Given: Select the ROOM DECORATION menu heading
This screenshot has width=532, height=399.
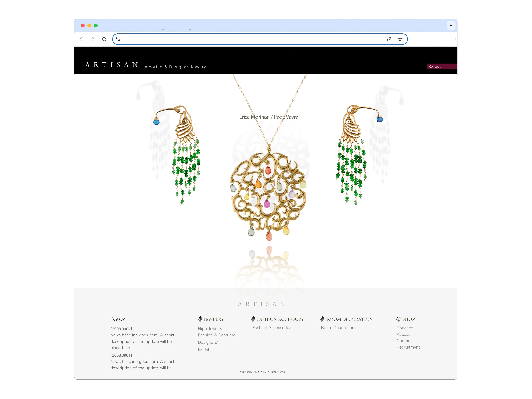Looking at the screenshot, I should (350, 319).
